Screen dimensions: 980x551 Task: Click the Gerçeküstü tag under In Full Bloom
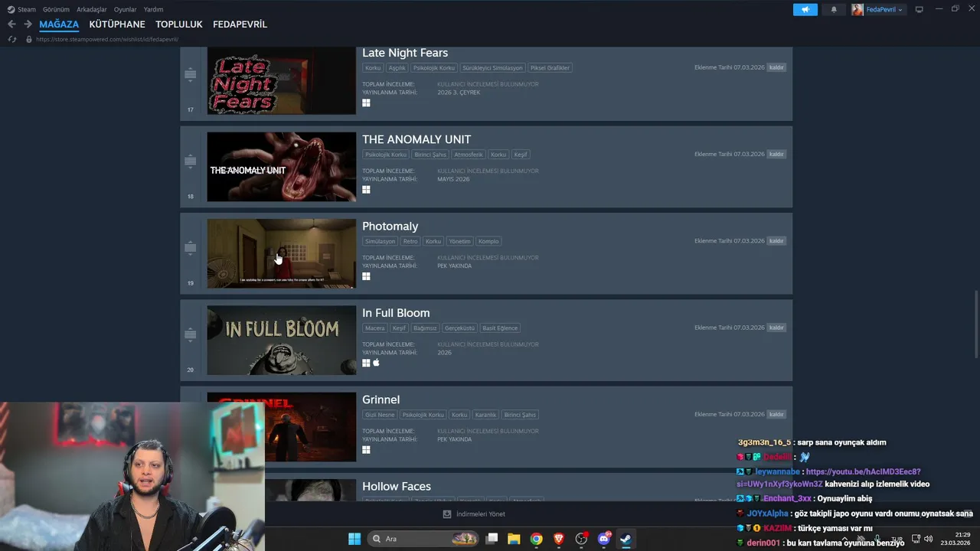[x=459, y=328]
